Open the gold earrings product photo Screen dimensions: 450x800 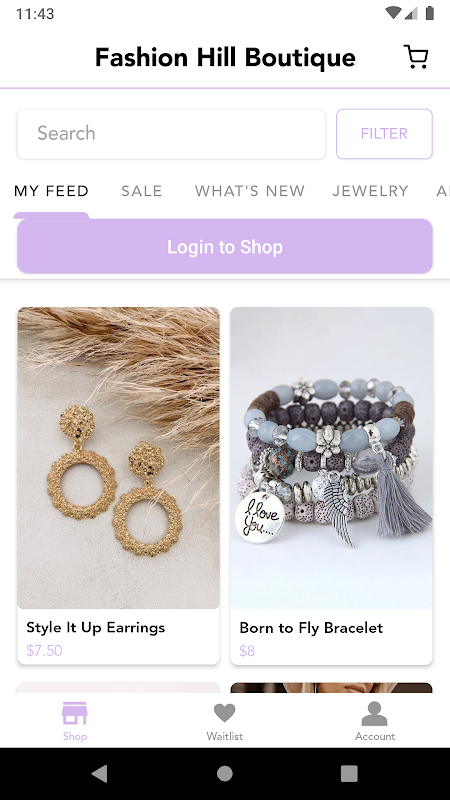tap(118, 458)
